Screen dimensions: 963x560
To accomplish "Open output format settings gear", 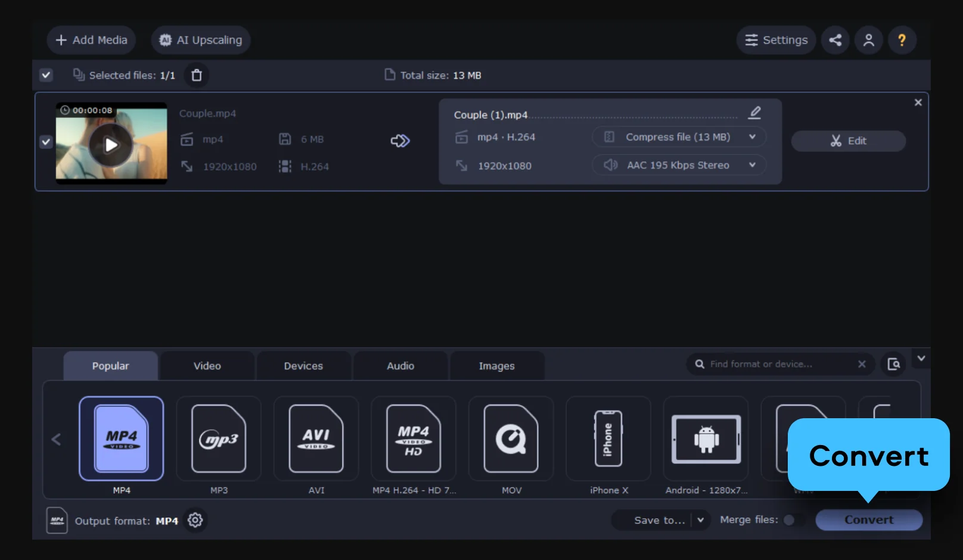I will 195,520.
